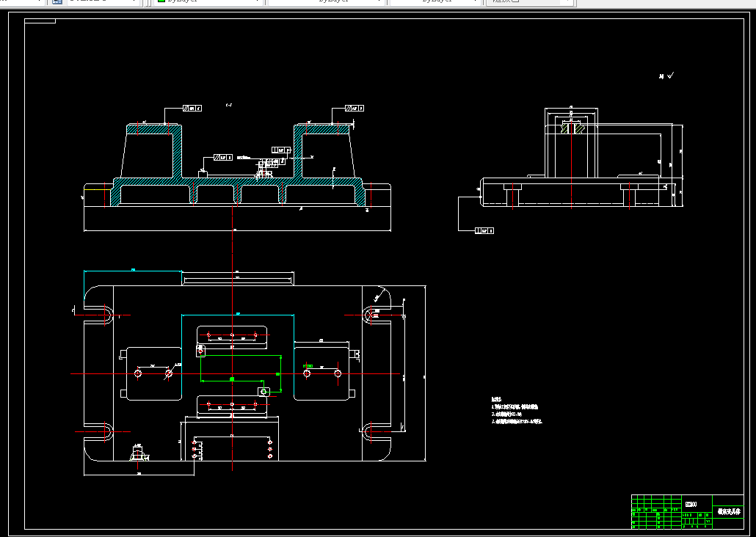Select tolerance frame below the side view
The height and width of the screenshot is (537, 756).
(x=484, y=231)
